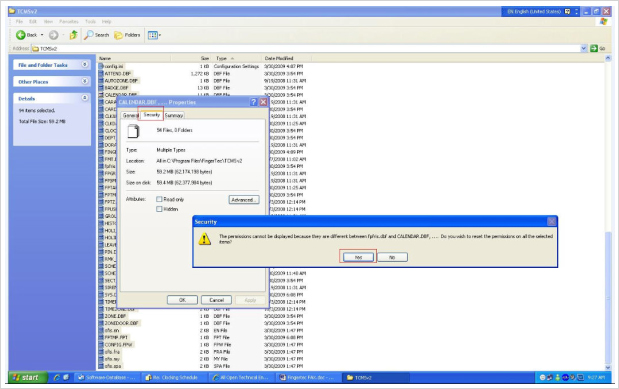Toggle the Folders pane button
The width and height of the screenshot is (619, 389).
click(x=127, y=35)
